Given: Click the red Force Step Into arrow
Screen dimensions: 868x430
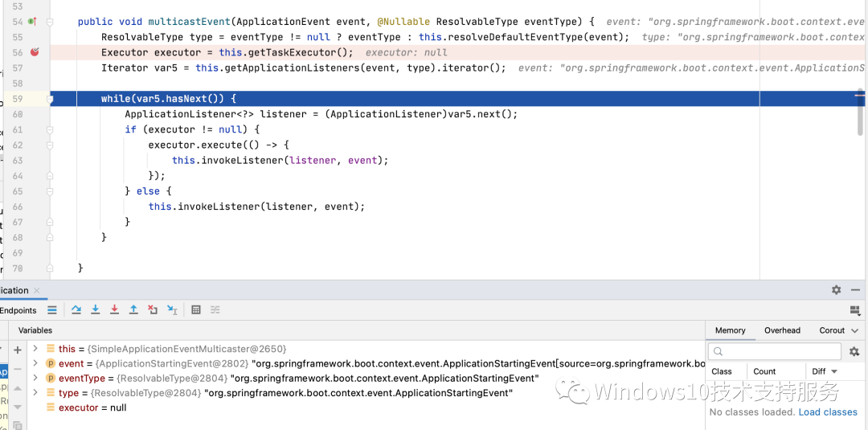Looking at the screenshot, I should click(115, 310).
